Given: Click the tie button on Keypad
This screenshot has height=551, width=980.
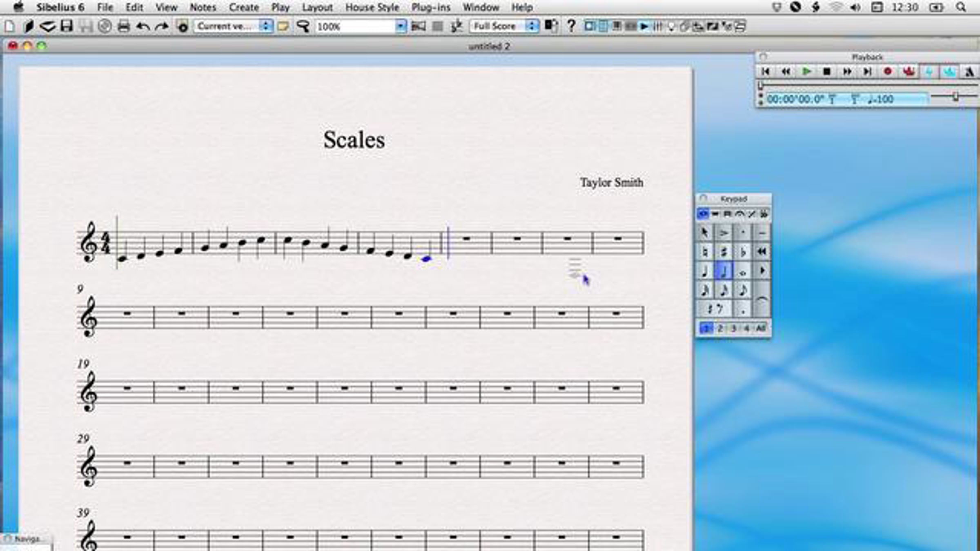Looking at the screenshot, I should pyautogui.click(x=762, y=300).
